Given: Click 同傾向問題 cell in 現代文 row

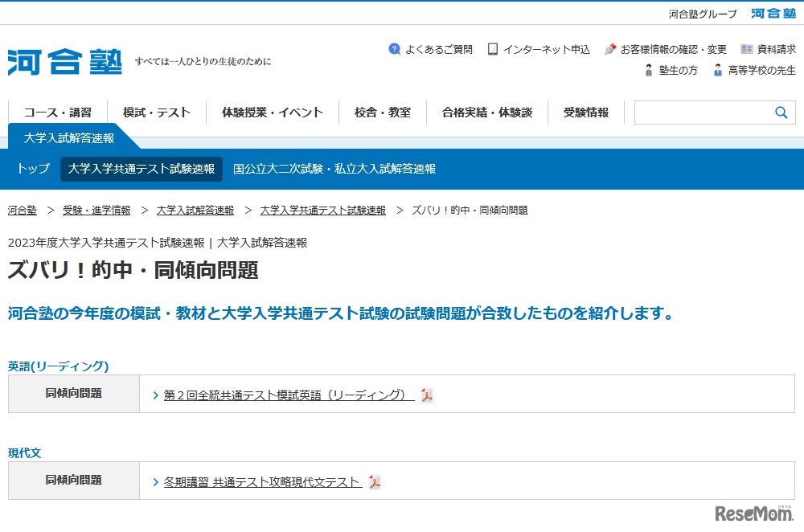Looking at the screenshot, I should pos(74,481).
